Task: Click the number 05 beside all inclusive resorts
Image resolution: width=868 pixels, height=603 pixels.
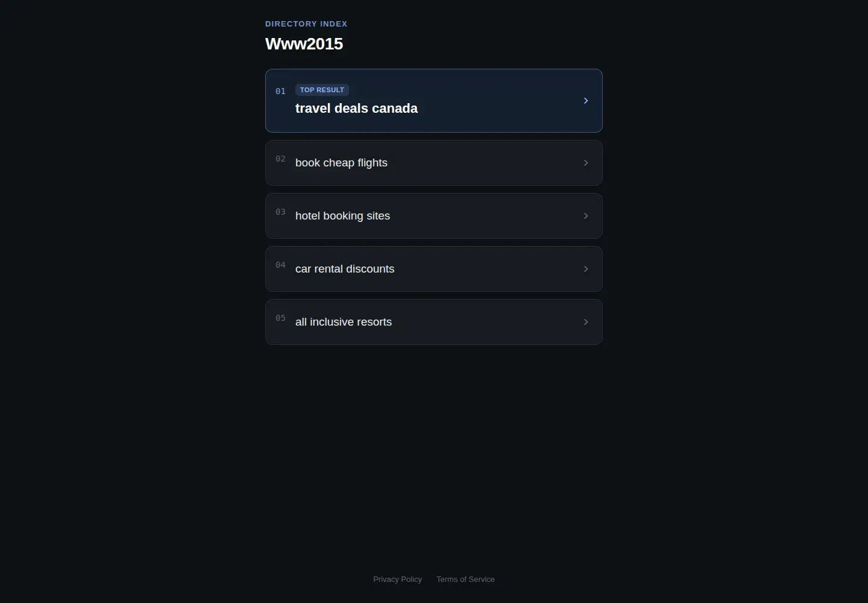Action: click(x=280, y=318)
